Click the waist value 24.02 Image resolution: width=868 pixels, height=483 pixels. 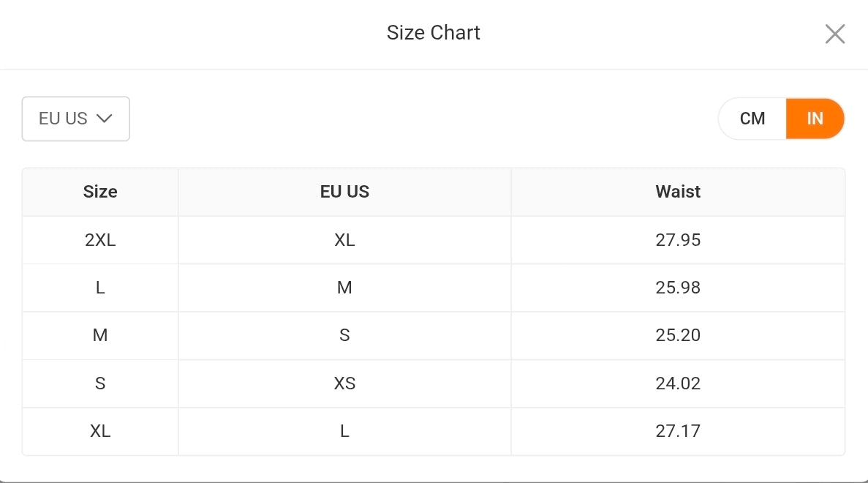pyautogui.click(x=678, y=383)
